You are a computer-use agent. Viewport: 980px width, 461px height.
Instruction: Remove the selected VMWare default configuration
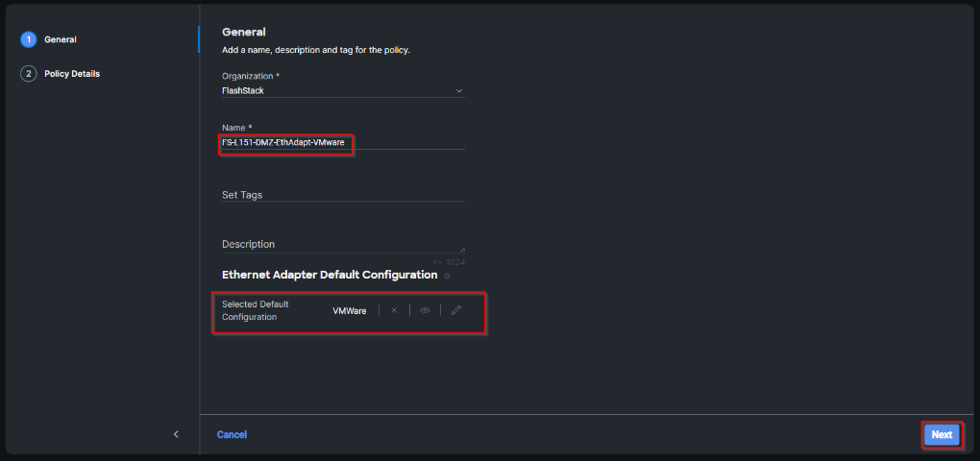(394, 310)
